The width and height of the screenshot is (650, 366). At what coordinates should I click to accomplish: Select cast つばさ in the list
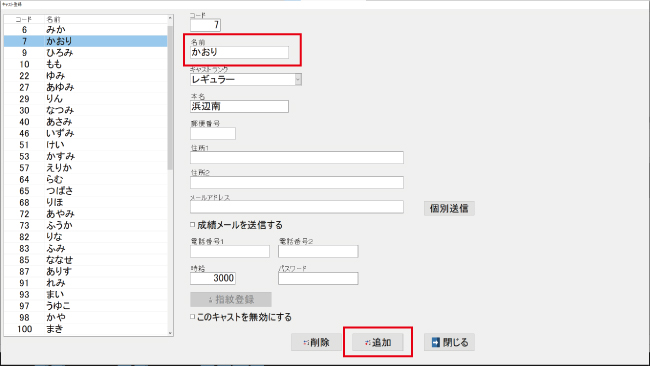[x=85, y=191]
